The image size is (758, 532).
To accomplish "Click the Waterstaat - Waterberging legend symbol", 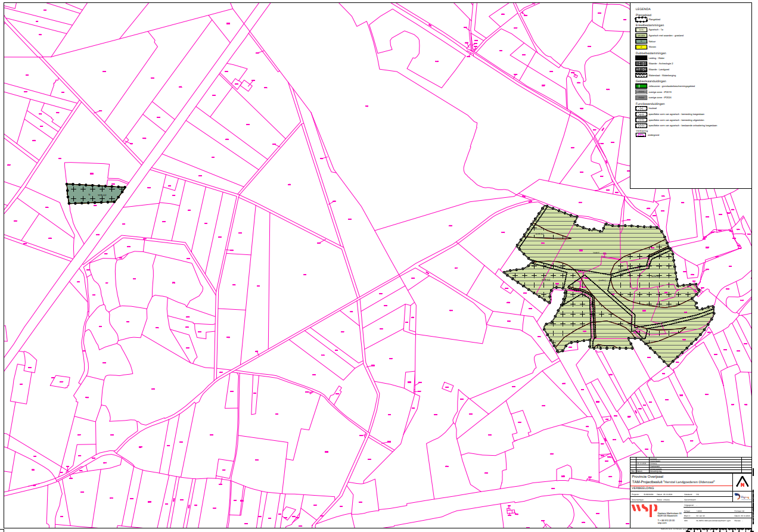I will coord(641,75).
